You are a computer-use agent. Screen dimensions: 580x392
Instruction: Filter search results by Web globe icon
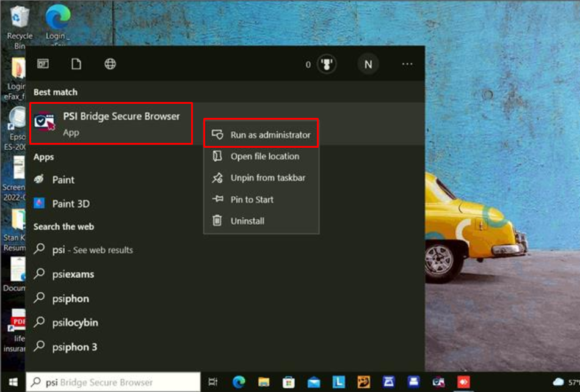click(x=110, y=64)
